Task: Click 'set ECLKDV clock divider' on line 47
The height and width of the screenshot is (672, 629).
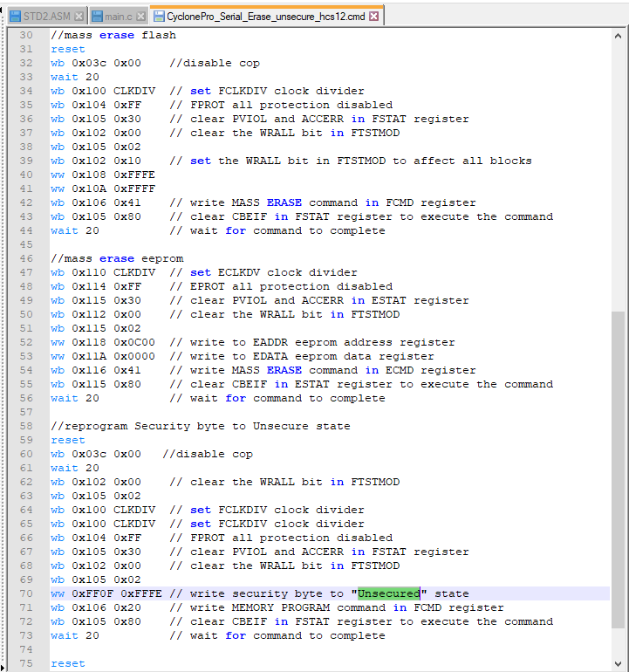Action: click(x=274, y=272)
